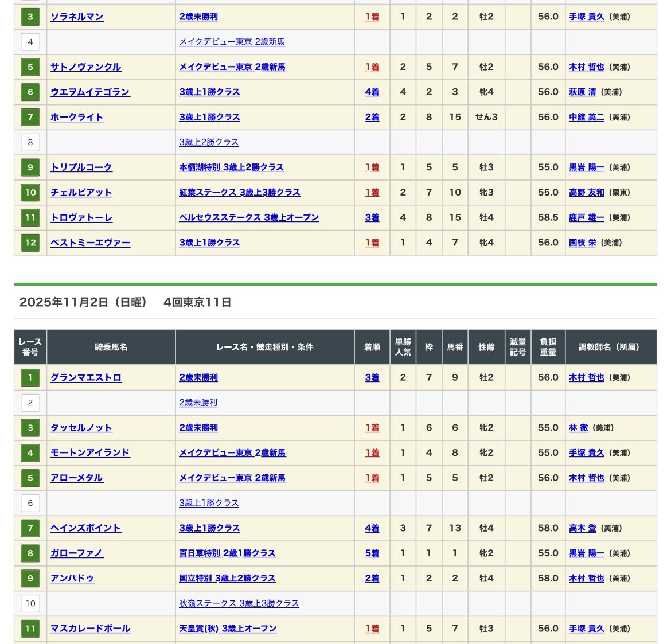The height and width of the screenshot is (644, 671).
Task: Open horse page for ソラネルマン
Action: pos(77,17)
